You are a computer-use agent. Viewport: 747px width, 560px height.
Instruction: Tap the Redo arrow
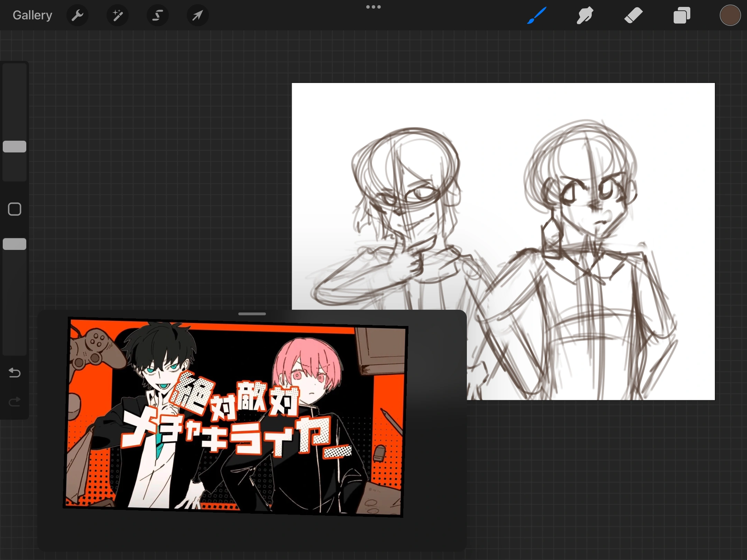(x=14, y=402)
